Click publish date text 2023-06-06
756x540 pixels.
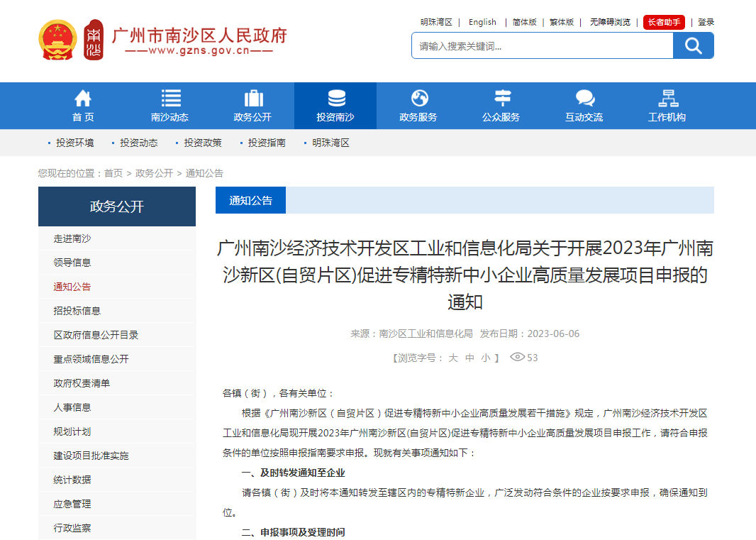click(553, 334)
